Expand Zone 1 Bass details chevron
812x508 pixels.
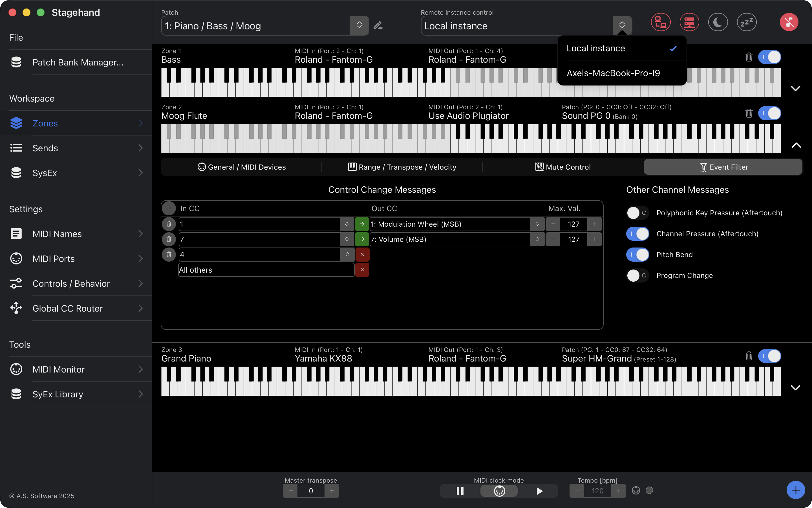point(796,88)
